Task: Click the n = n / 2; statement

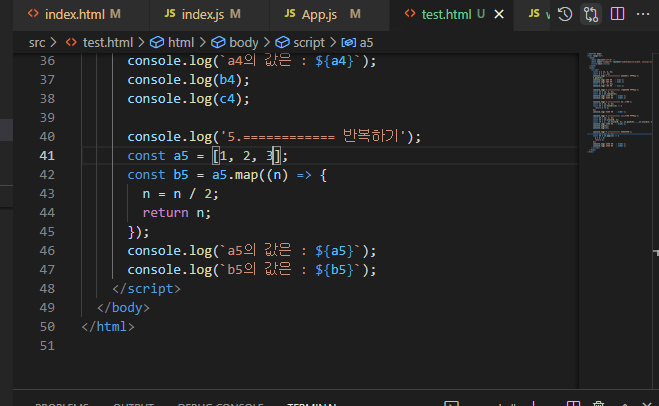Action: coord(181,194)
